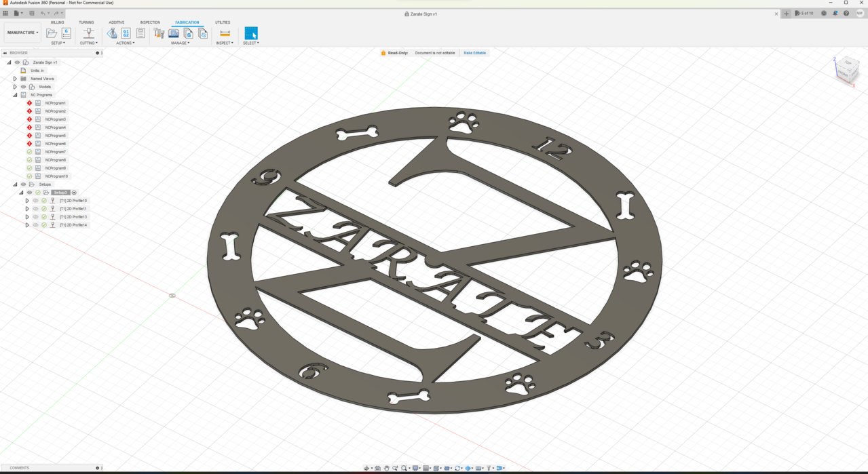Click the New Setup folder icon
The width and height of the screenshot is (868, 474).
52,33
